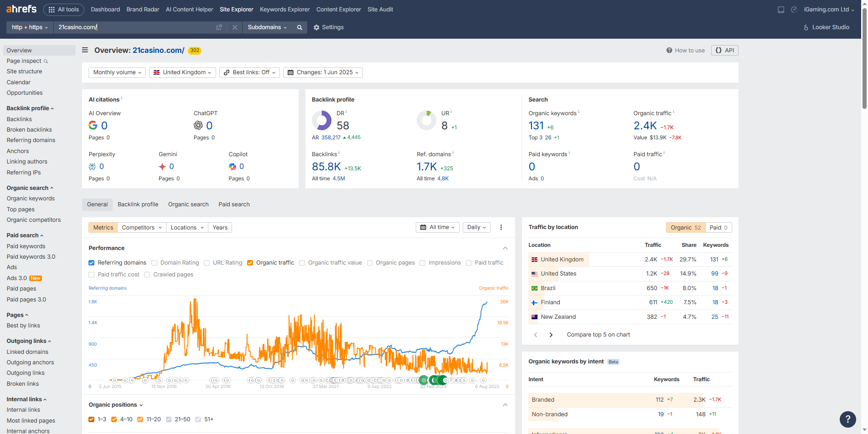Click the Ahrefs logo

coord(21,9)
